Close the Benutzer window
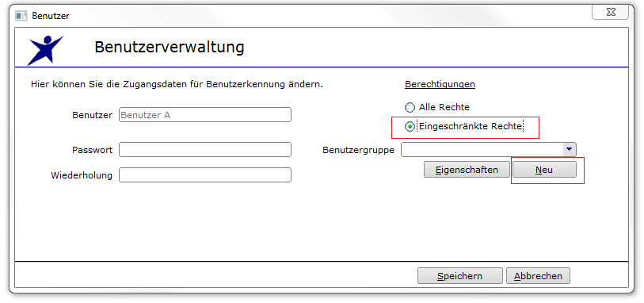 (x=610, y=12)
